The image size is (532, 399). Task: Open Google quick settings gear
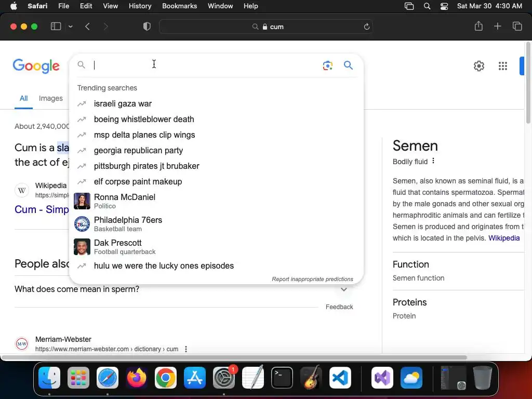tap(478, 66)
